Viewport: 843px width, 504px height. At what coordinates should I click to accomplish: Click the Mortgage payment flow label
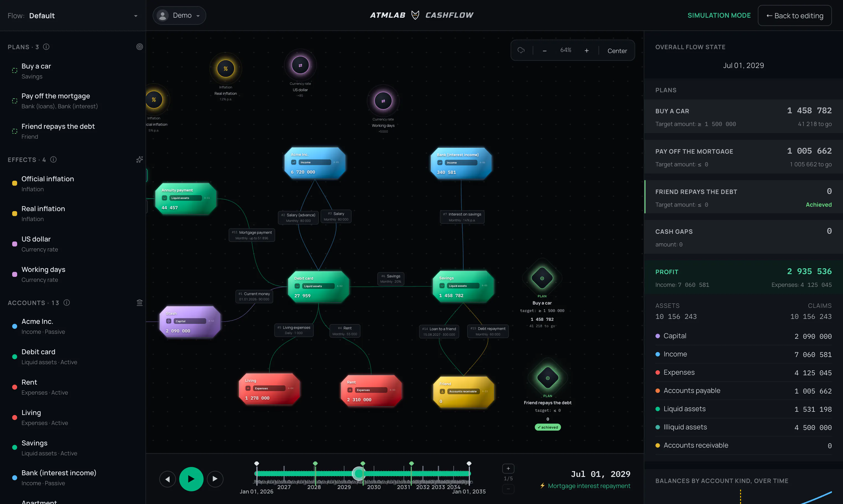click(x=251, y=235)
